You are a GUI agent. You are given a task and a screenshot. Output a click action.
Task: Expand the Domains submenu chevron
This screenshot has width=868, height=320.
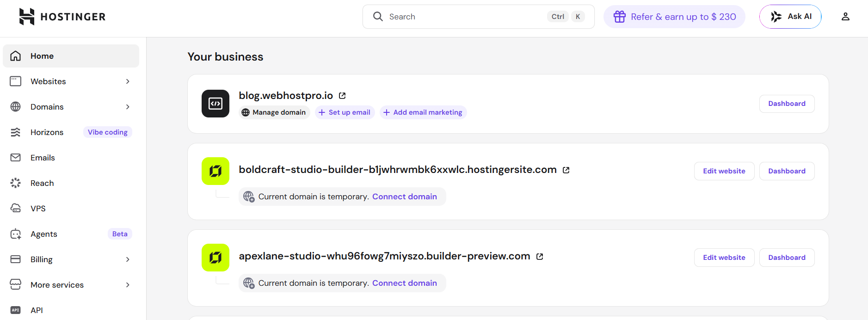(x=128, y=107)
